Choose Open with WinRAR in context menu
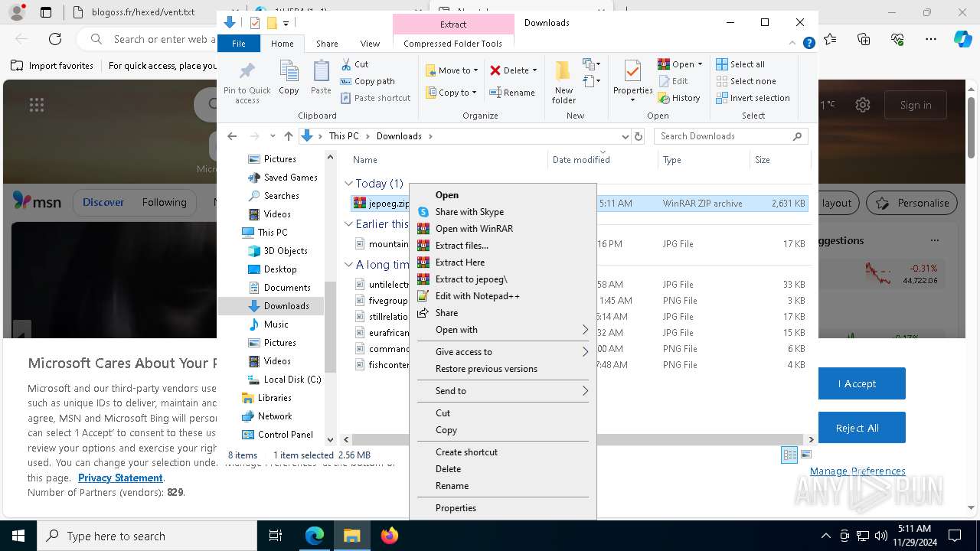 (503, 229)
